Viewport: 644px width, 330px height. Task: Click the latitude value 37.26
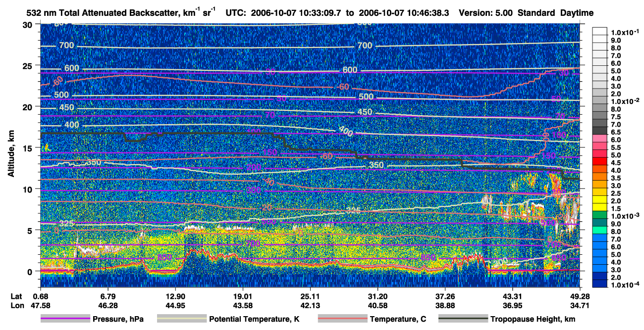[x=445, y=296]
